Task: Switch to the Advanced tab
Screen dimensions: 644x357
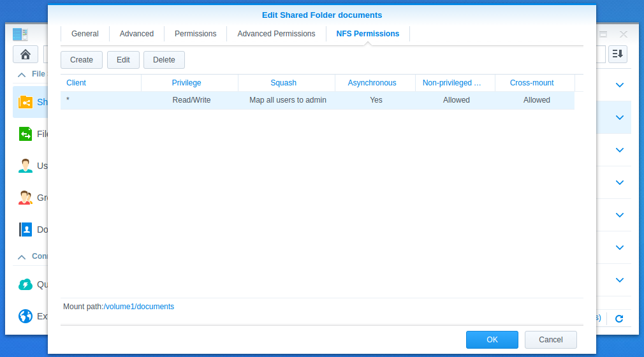Action: pos(136,34)
